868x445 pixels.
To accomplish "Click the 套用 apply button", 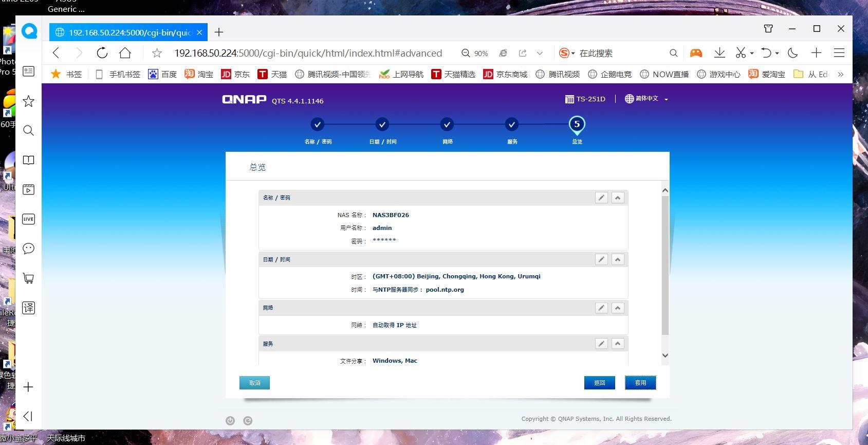I will 640,383.
